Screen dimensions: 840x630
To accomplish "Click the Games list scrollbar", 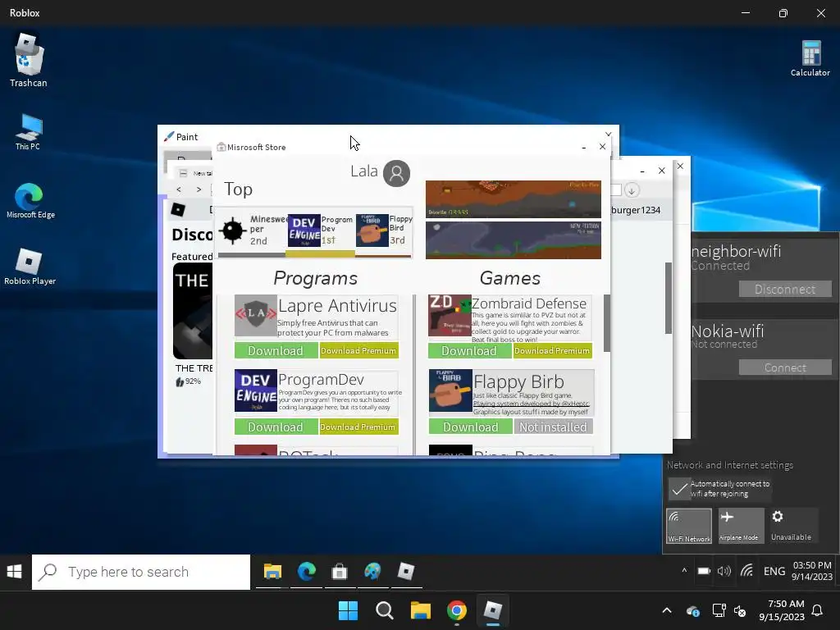I will click(x=607, y=323).
